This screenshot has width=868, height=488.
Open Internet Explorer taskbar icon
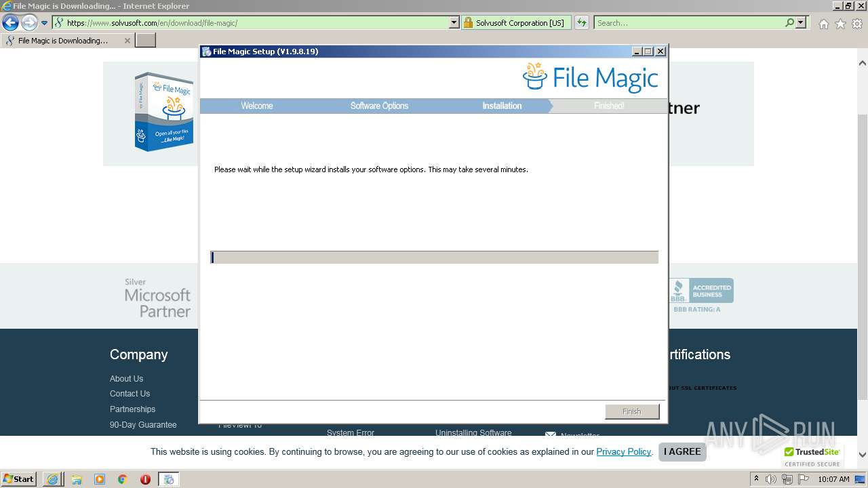(x=53, y=479)
